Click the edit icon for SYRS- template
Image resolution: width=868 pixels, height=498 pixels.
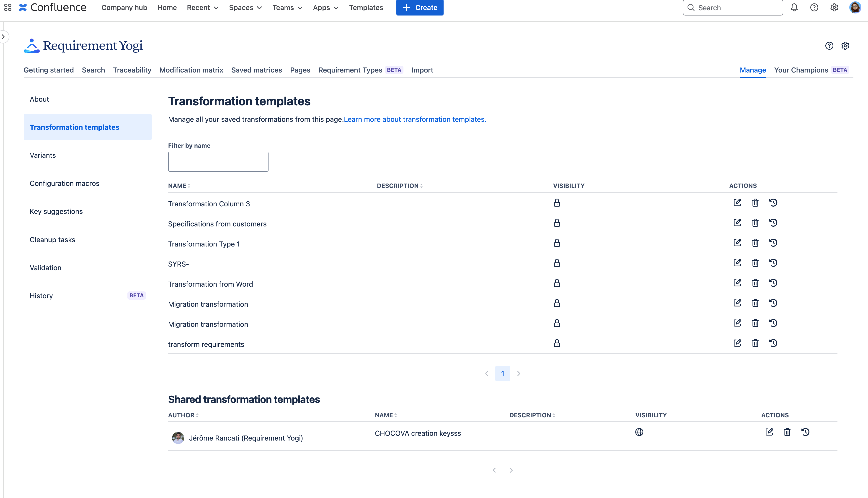(737, 263)
